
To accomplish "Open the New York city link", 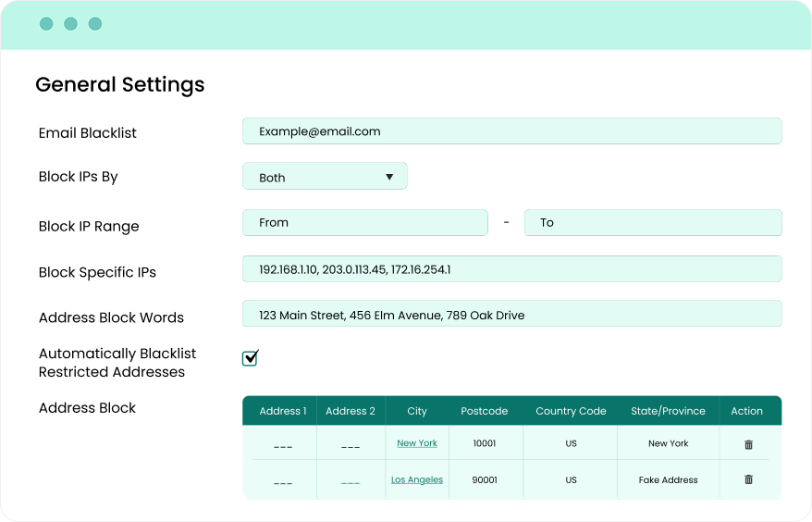I will [x=416, y=443].
